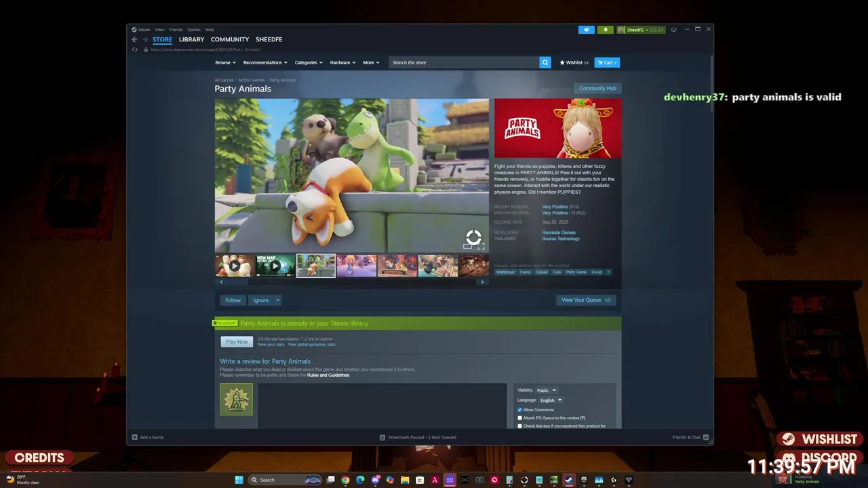868x488 pixels.
Task: Open Google Chrome from the taskbar
Action: tap(345, 480)
